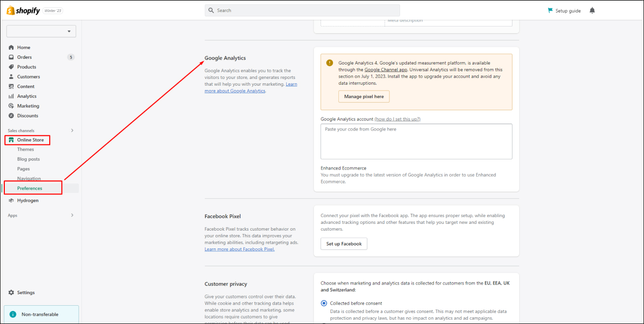Click the Google Analytics code text area
This screenshot has width=644, height=324.
tap(416, 142)
